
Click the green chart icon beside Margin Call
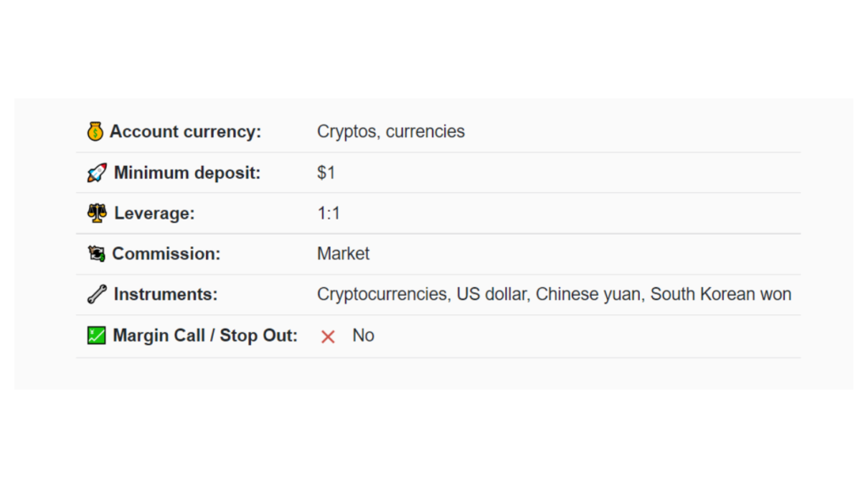pos(96,335)
